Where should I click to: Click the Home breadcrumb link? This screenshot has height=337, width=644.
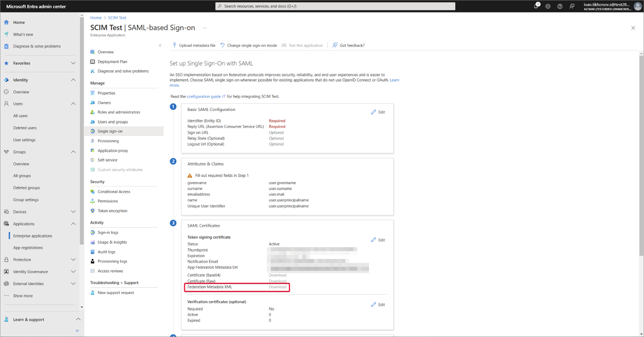(96, 18)
